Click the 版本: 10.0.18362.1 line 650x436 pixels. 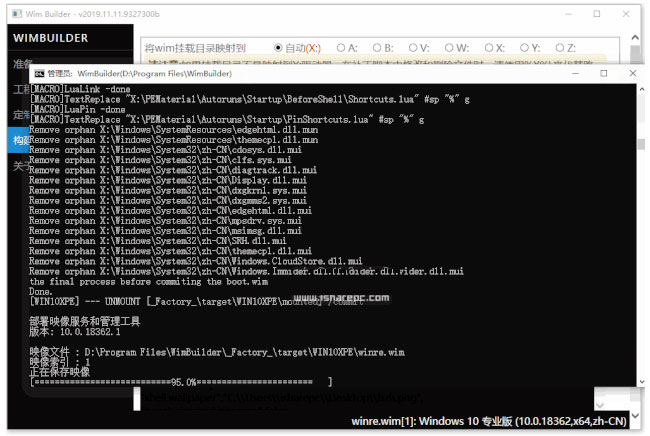coord(75,332)
